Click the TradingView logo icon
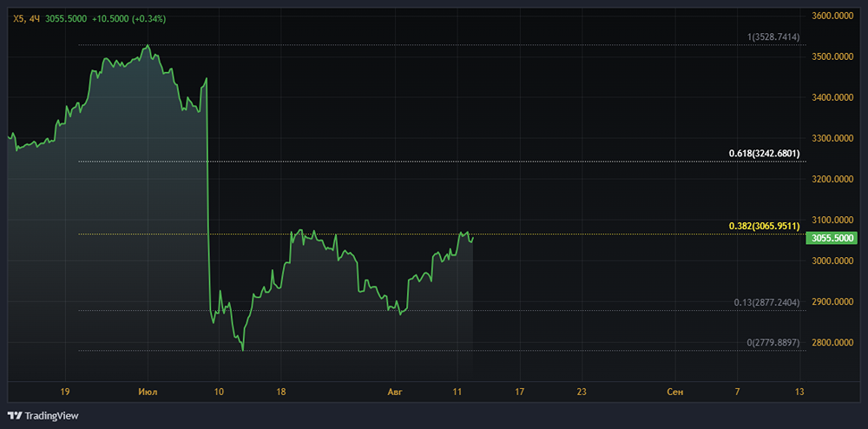 [x=15, y=415]
